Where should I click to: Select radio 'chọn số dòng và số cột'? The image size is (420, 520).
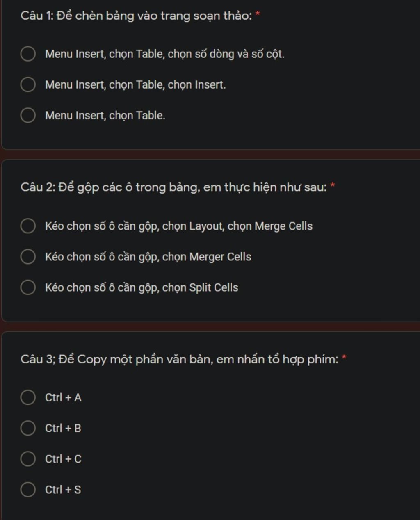(28, 54)
